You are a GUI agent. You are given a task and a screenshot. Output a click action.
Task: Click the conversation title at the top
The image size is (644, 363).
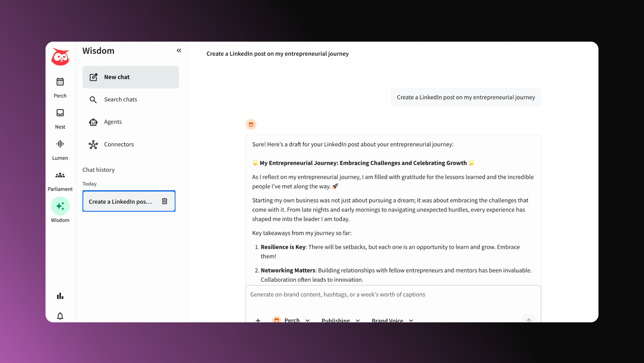pos(277,54)
